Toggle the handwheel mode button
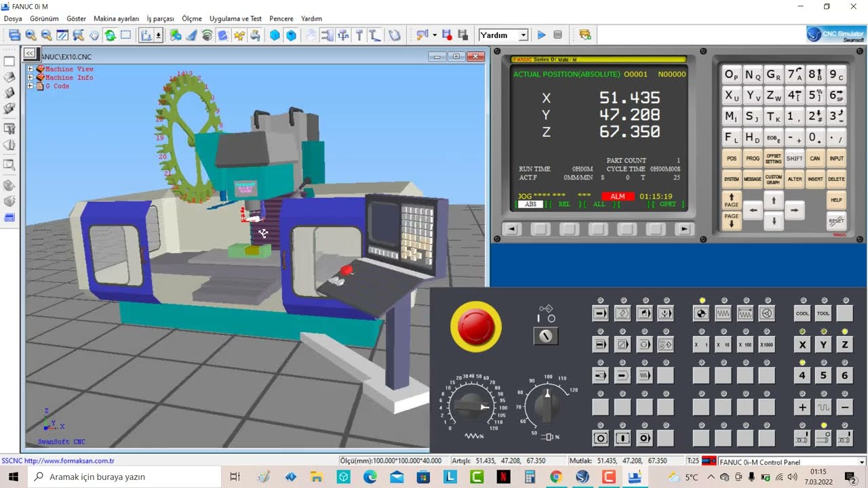The image size is (868, 488). pyautogui.click(x=766, y=314)
